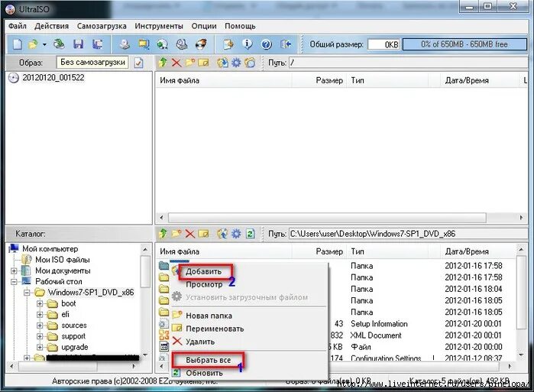
Task: Click the Open CD/DVD disc icon
Action: pos(60,44)
